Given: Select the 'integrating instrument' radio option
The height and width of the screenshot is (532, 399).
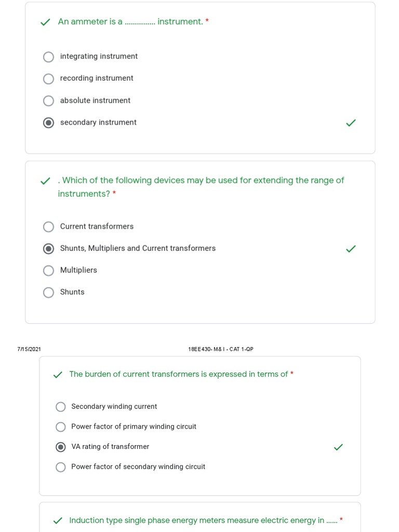Looking at the screenshot, I should pos(48,57).
